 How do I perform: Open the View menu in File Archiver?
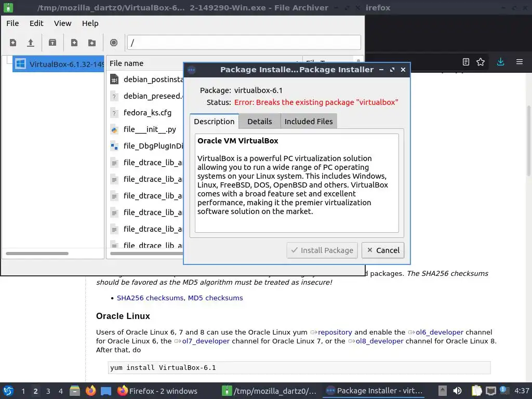[x=63, y=23]
